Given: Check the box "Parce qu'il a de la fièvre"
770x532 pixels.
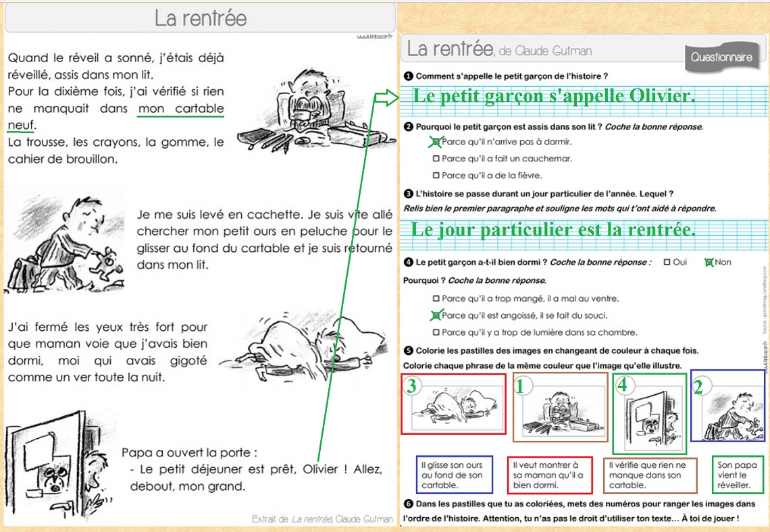Looking at the screenshot, I should [x=436, y=176].
